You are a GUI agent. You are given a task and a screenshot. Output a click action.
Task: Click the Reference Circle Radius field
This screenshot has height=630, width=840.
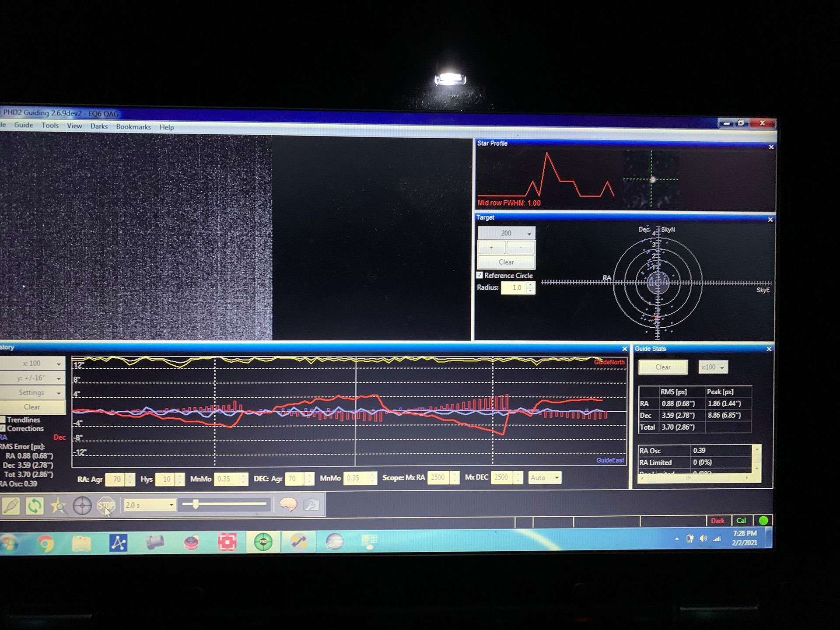coord(514,287)
